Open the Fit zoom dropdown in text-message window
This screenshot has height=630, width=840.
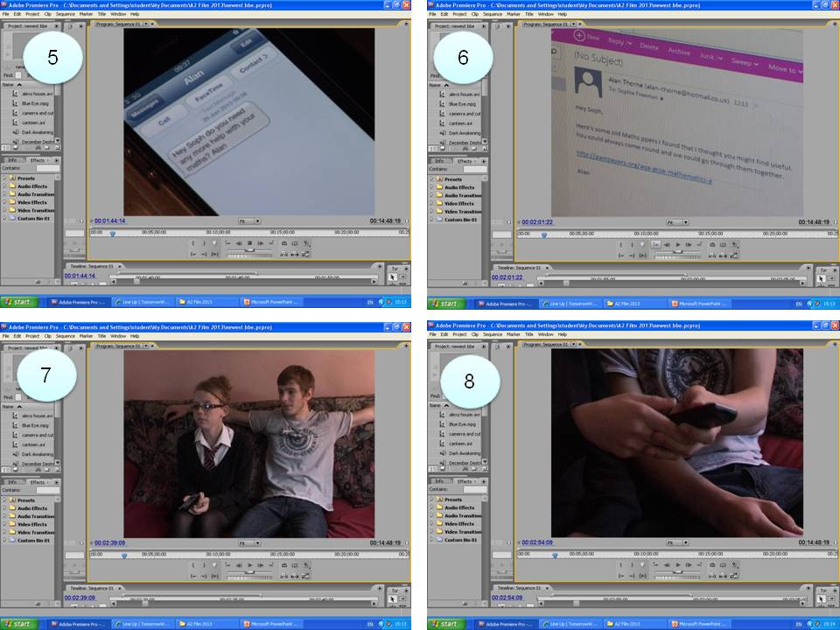click(249, 220)
